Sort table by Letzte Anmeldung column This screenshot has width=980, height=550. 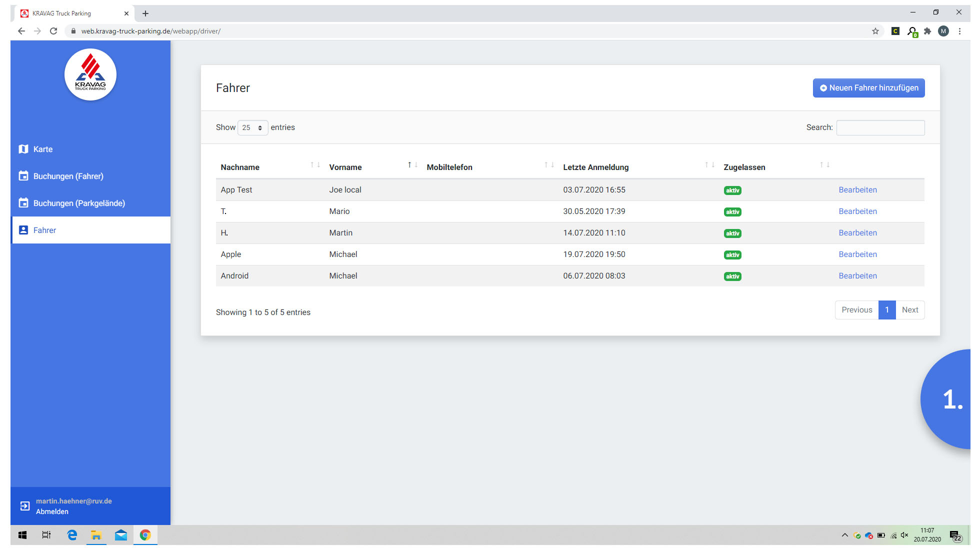pos(595,167)
